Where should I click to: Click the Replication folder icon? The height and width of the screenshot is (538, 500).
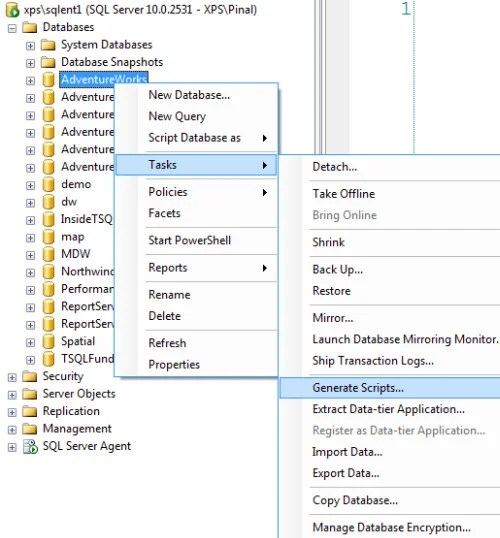30,411
